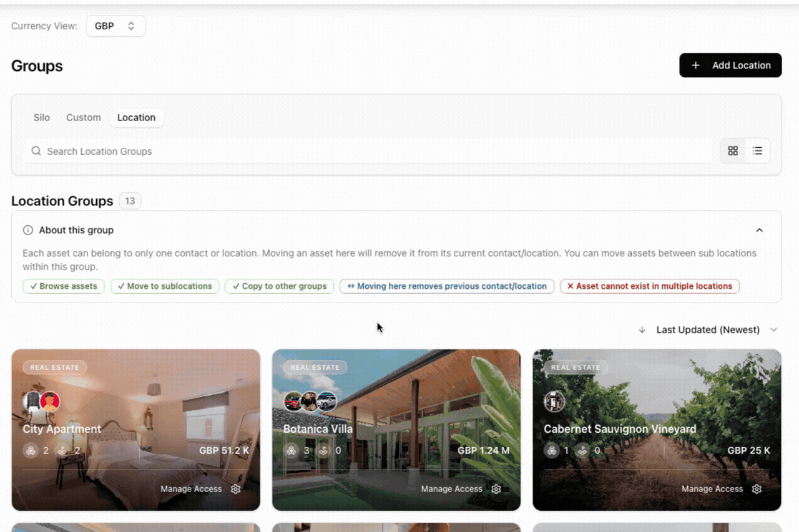Select the Location tab

(x=136, y=117)
